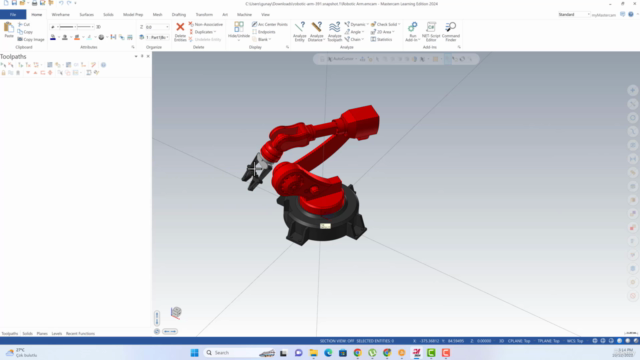Image resolution: width=640 pixels, height=360 pixels.
Task: Click the view cube gnomon icon
Action: click(x=176, y=313)
